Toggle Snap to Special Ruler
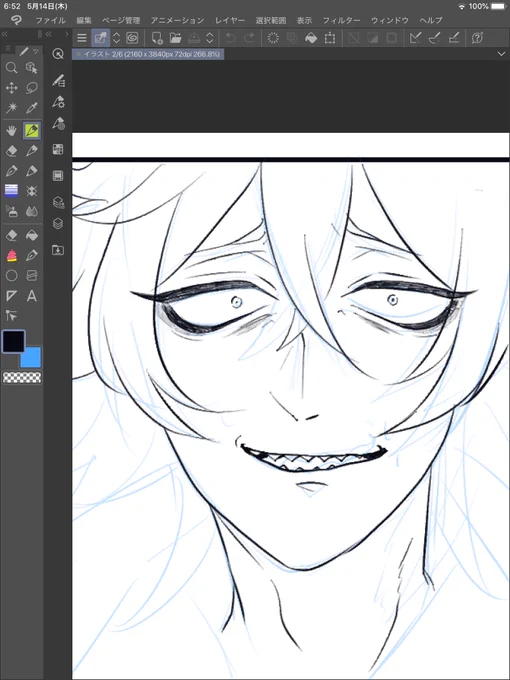510x680 pixels. 434,38
